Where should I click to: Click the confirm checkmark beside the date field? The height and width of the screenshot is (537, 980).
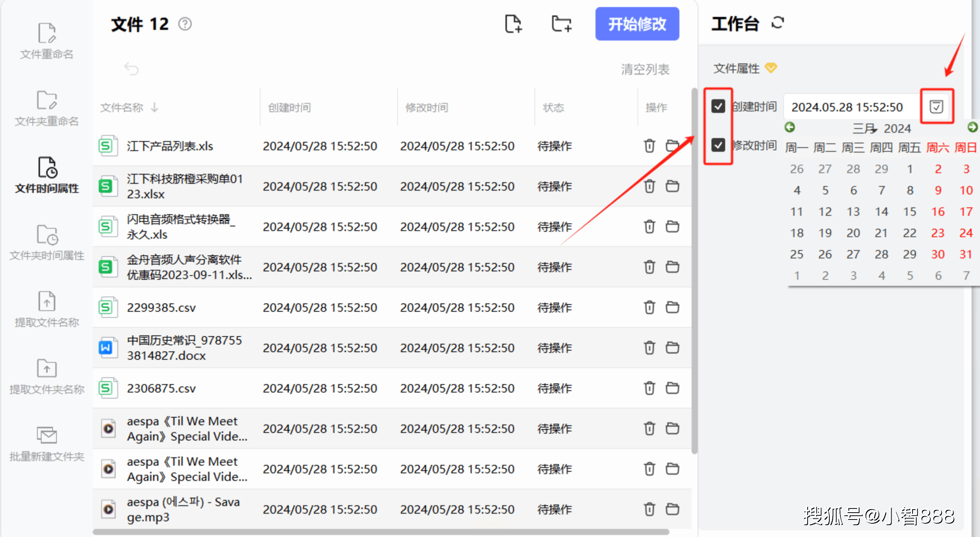coord(937,107)
